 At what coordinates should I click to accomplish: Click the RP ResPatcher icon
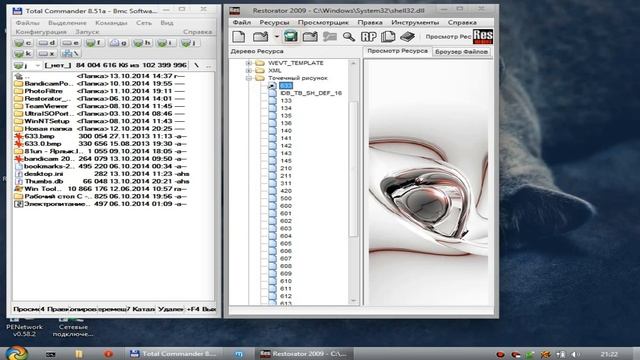point(368,37)
